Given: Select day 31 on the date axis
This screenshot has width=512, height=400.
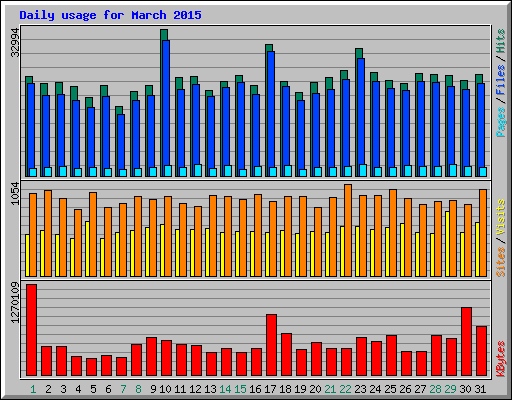Looking at the screenshot, I should click(x=480, y=389).
